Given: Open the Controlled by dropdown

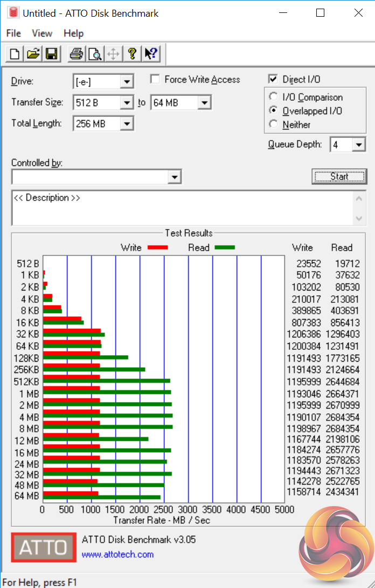Looking at the screenshot, I should tap(175, 177).
